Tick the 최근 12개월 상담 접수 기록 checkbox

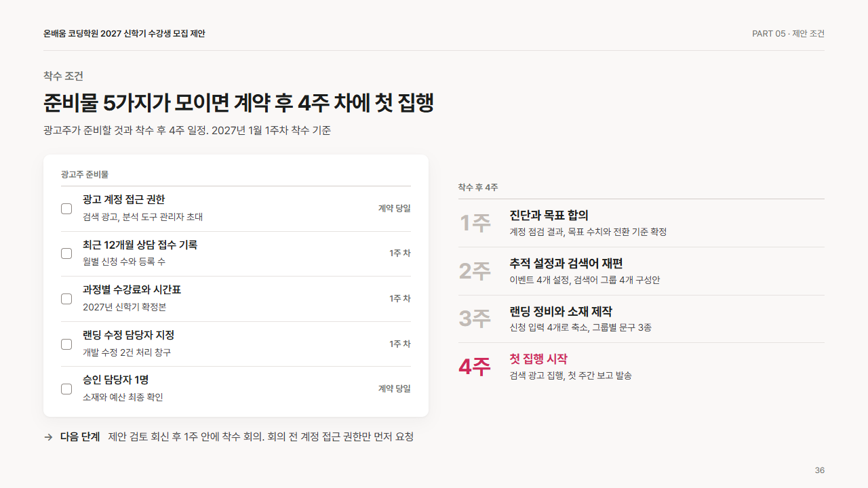pos(66,253)
